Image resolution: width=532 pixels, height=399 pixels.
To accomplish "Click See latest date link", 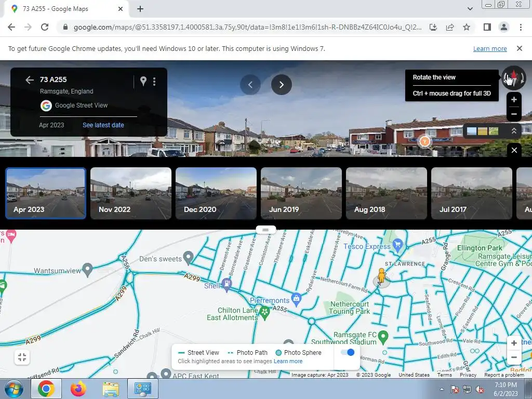I will tap(103, 125).
